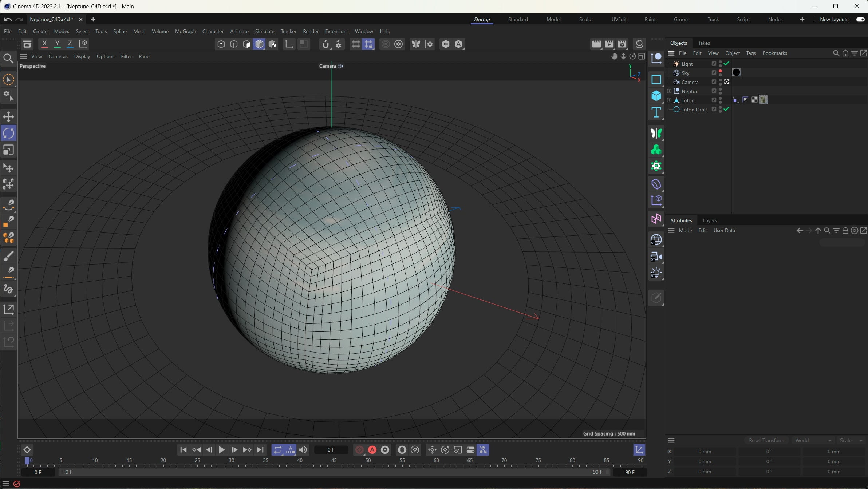Lock the Y axis
The height and width of the screenshot is (489, 868).
tap(57, 44)
